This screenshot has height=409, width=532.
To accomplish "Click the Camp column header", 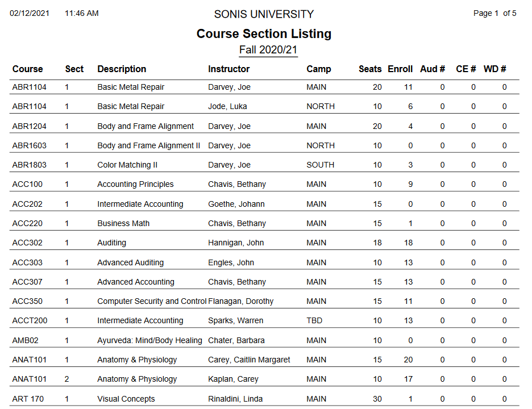I will point(318,69).
